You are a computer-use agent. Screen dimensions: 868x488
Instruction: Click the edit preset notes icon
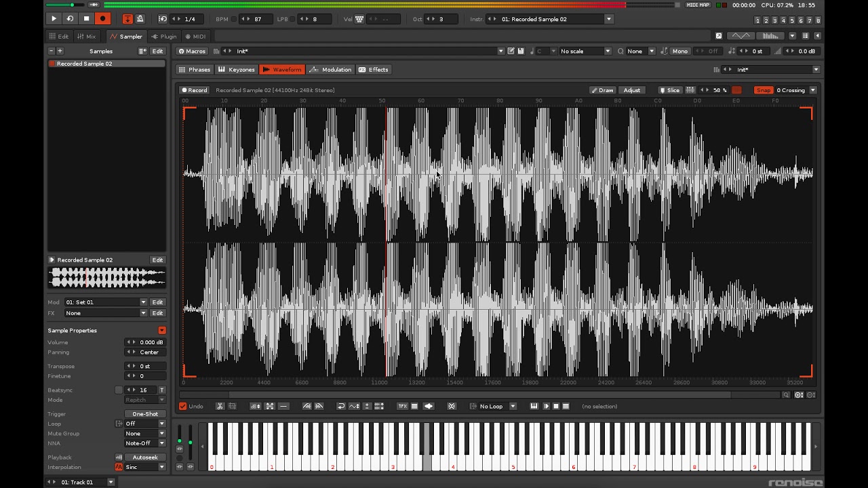point(511,51)
